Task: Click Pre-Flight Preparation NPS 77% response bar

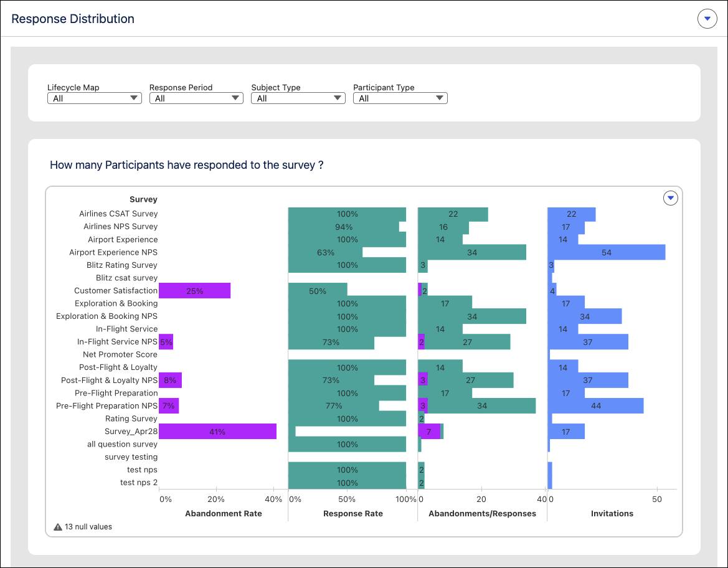Action: pos(334,406)
